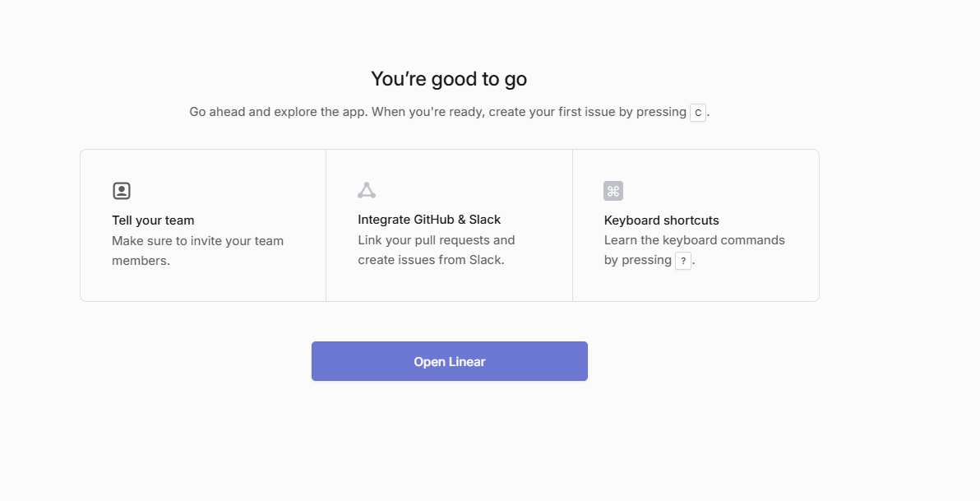Screen dimensions: 980x501
Task: Click the question mark keycap badge
Action: 683,261
